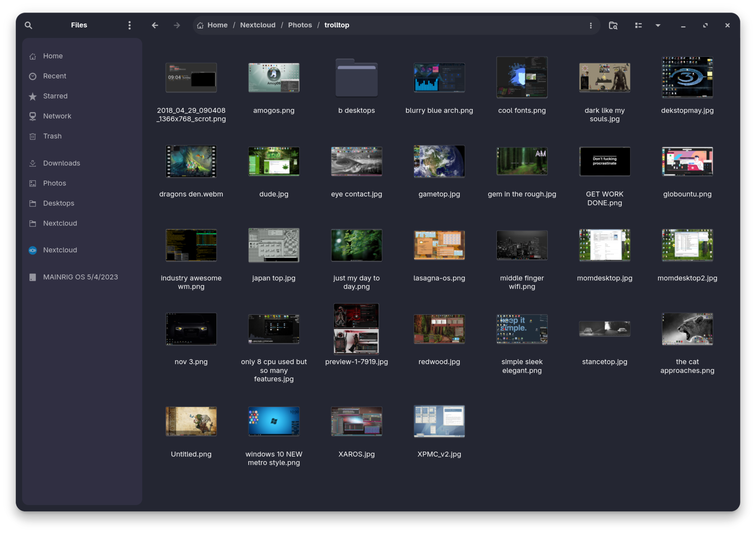Viewport: 756px width, 533px height.
Task: Select gem in the rough.jpg
Action: point(522,161)
